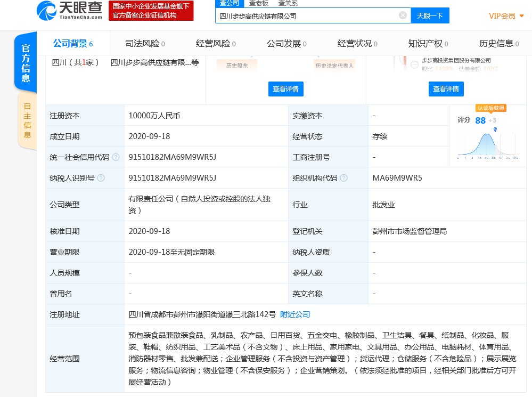Click the 天眼一下 search button

pos(430,15)
